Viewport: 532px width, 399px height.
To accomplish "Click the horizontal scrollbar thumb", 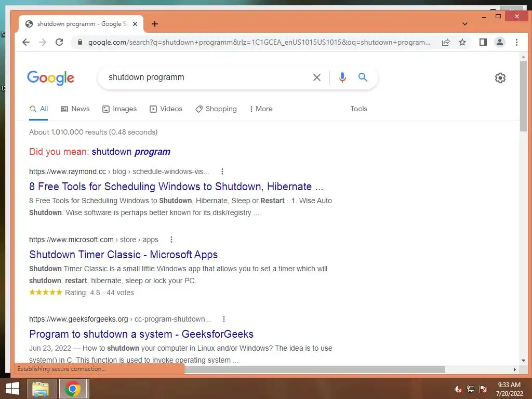I will 315,369.
